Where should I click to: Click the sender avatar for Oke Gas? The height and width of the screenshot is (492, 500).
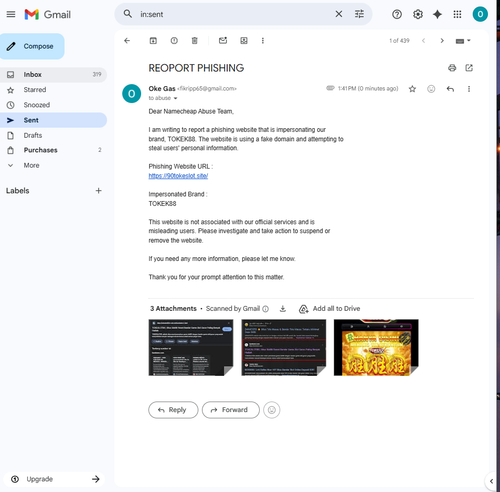pyautogui.click(x=132, y=94)
